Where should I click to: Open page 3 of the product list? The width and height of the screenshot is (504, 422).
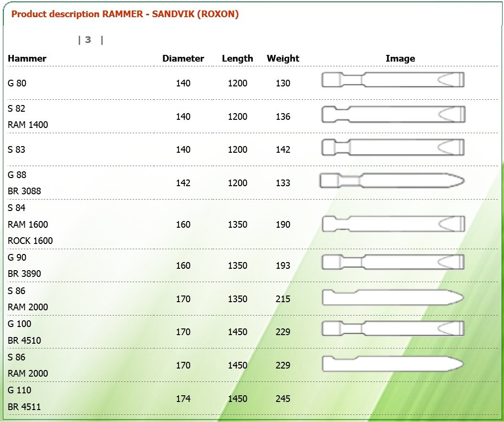[88, 40]
